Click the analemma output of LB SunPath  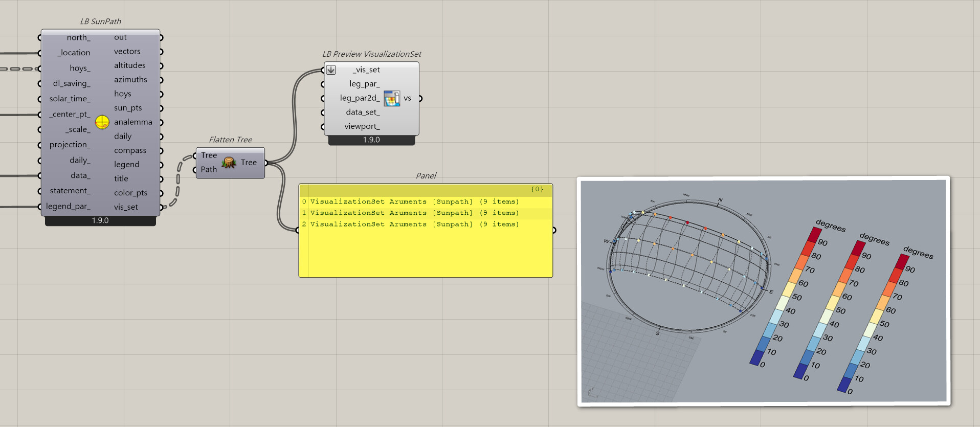pos(133,122)
